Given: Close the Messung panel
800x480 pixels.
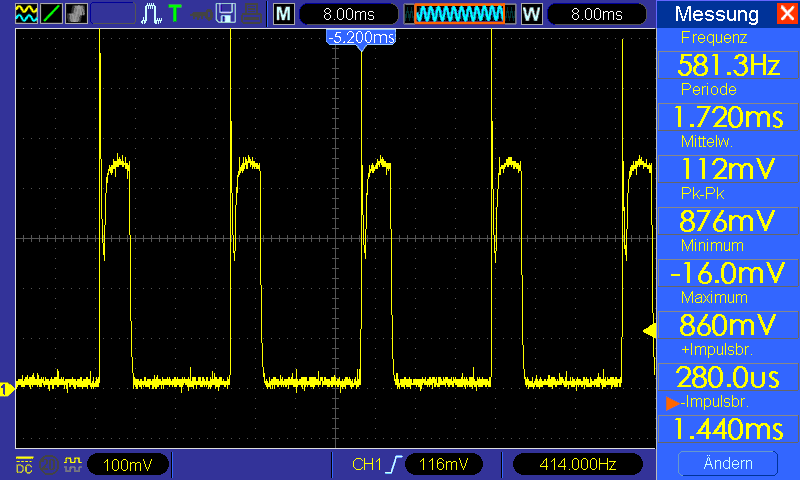Looking at the screenshot, I should click(787, 14).
